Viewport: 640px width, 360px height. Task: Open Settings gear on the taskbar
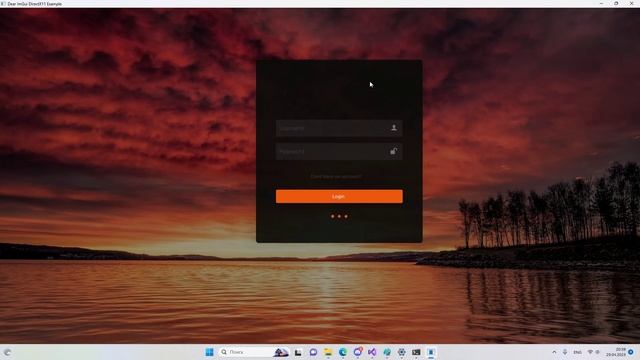(402, 352)
